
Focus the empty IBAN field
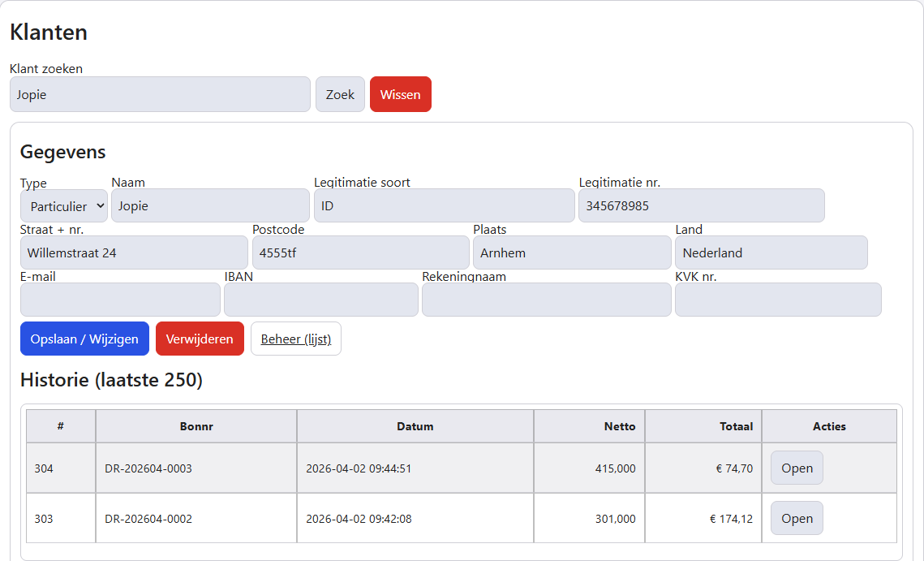coord(321,300)
